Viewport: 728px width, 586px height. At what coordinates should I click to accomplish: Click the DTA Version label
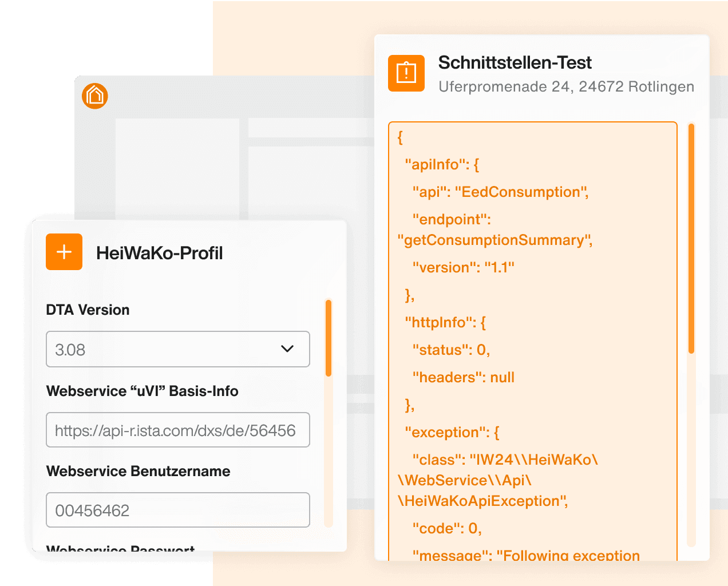coord(88,310)
